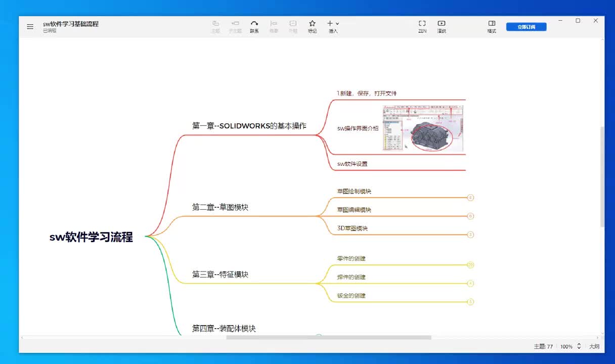Select subtopic 钣金的创建
615x364 pixels.
coord(351,296)
